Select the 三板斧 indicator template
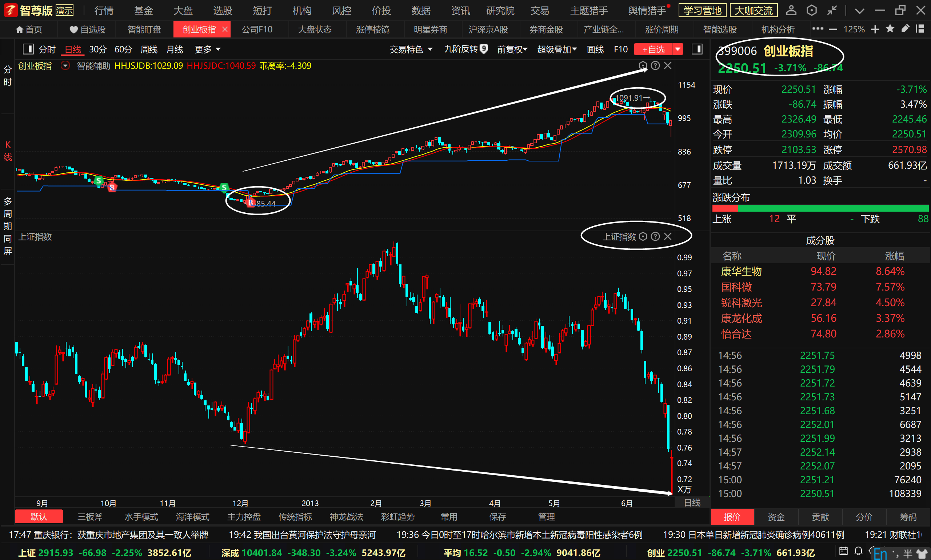The height and width of the screenshot is (560, 931). pos(90,517)
